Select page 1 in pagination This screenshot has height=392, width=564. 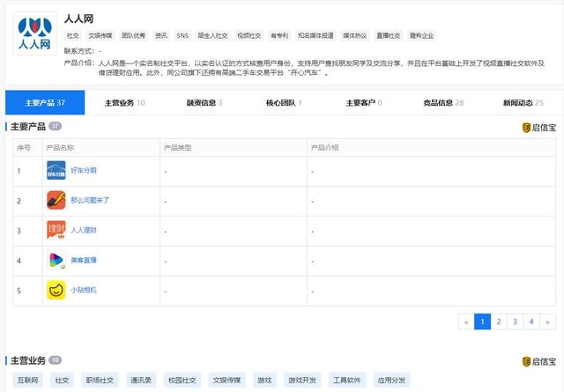pyautogui.click(x=482, y=322)
